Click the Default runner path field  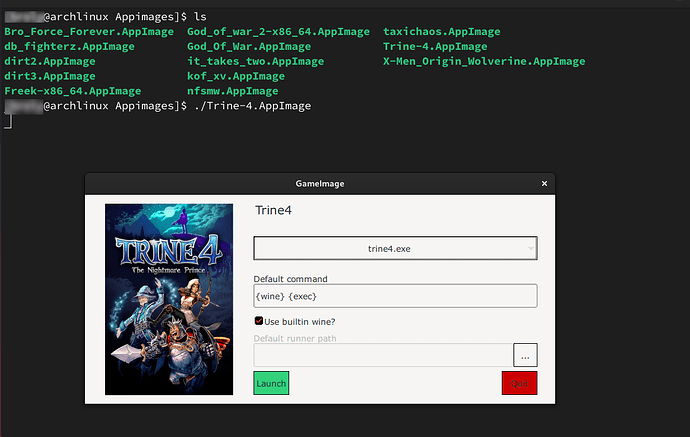(383, 355)
